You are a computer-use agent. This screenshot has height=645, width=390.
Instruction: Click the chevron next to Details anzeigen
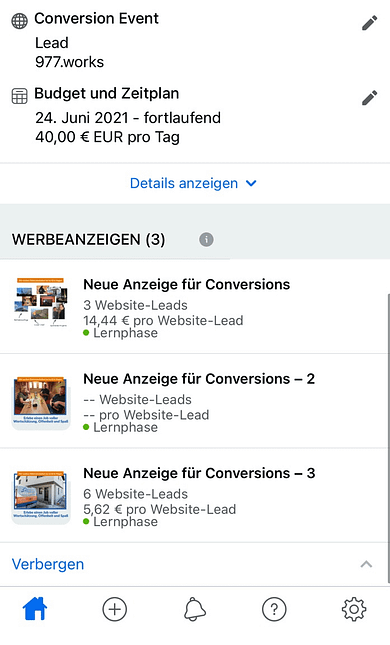[x=251, y=183]
